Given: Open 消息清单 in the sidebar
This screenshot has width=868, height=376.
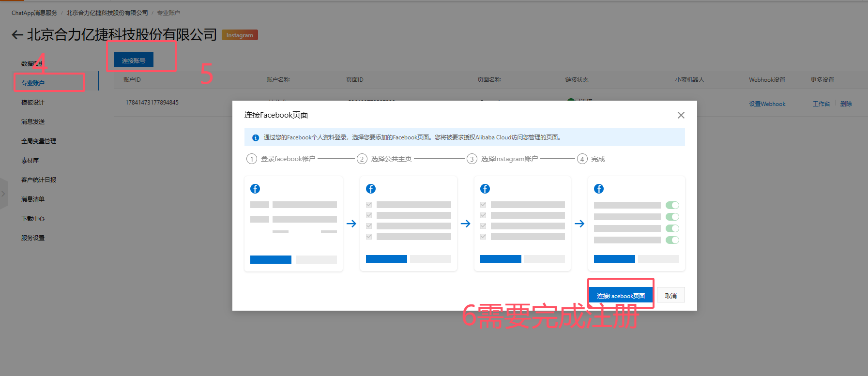Looking at the screenshot, I should [x=33, y=199].
